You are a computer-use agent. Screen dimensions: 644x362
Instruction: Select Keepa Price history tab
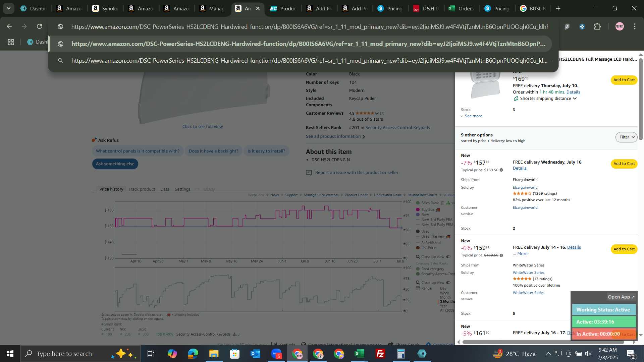coord(111,189)
